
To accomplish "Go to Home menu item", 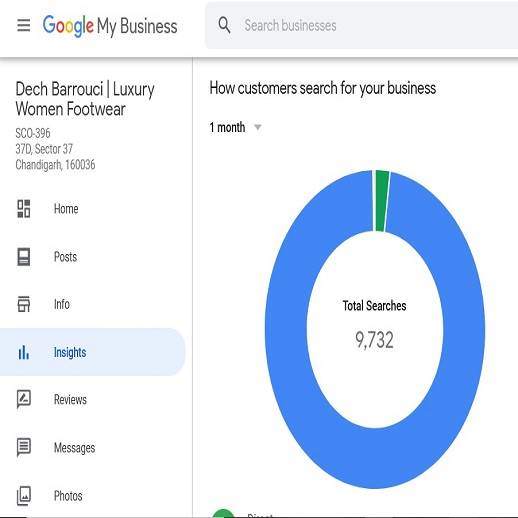I will click(x=66, y=209).
